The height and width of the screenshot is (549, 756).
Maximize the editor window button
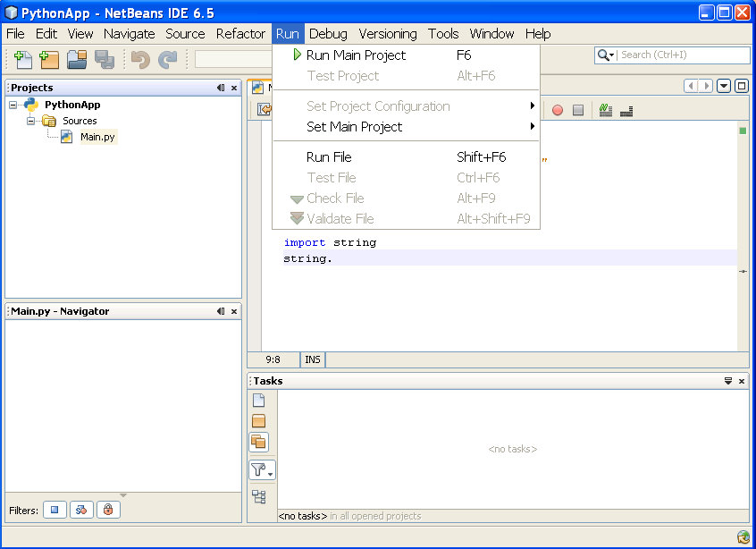pyautogui.click(x=742, y=87)
